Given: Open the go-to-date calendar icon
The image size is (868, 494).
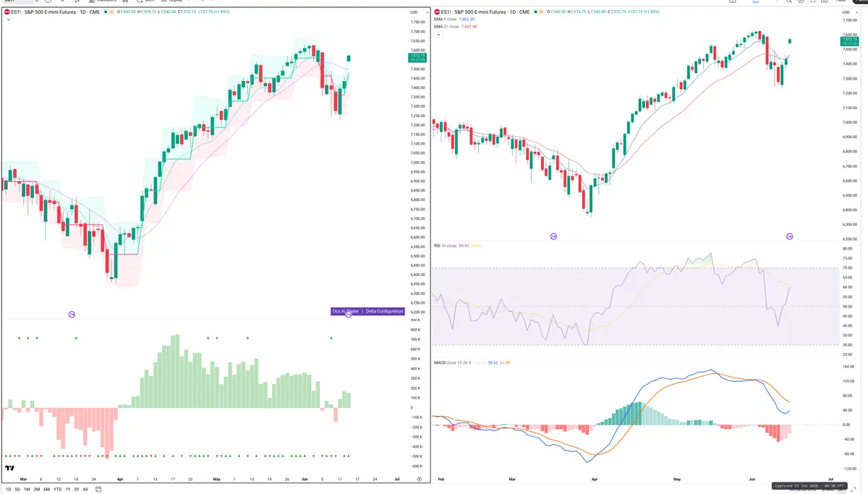Looking at the screenshot, I should pyautogui.click(x=99, y=489).
